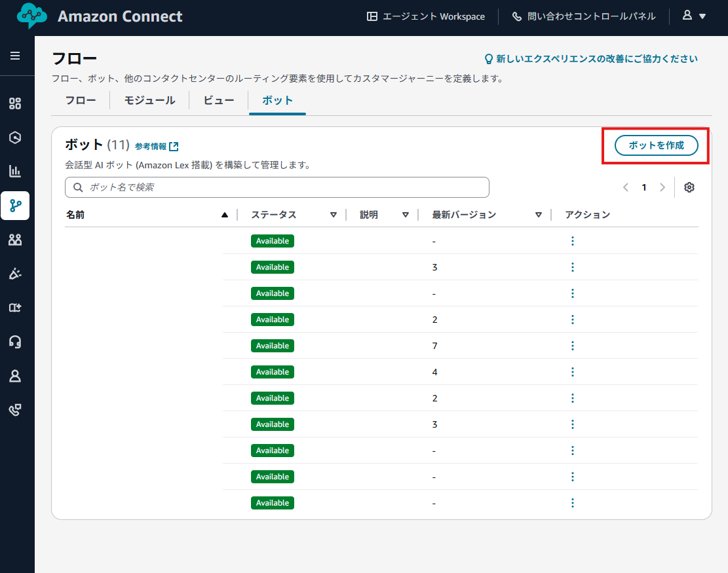
Task: Click the dashboard grid icon in sidebar
Action: [x=15, y=103]
